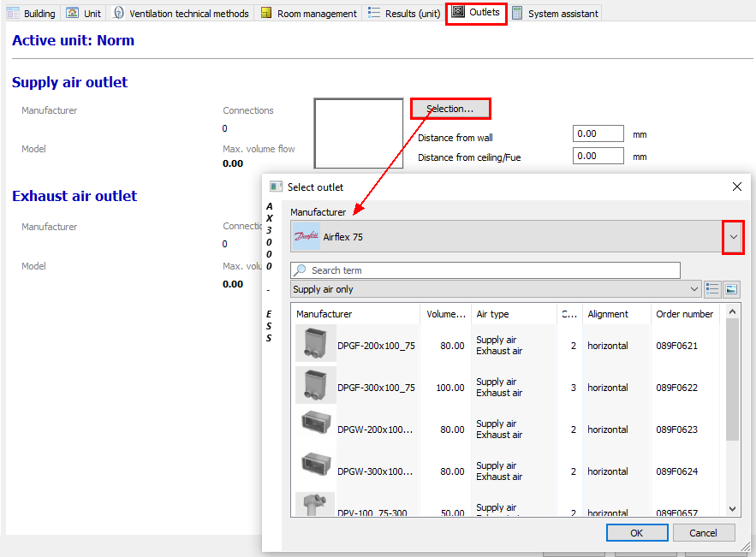
Task: Click the magnifier icon in search box
Action: pyautogui.click(x=300, y=270)
